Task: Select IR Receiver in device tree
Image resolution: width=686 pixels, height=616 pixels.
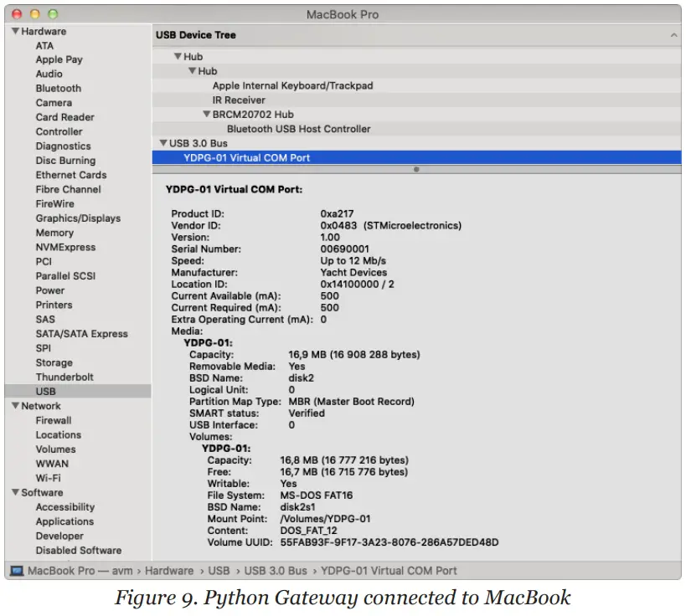Action: pyautogui.click(x=239, y=100)
